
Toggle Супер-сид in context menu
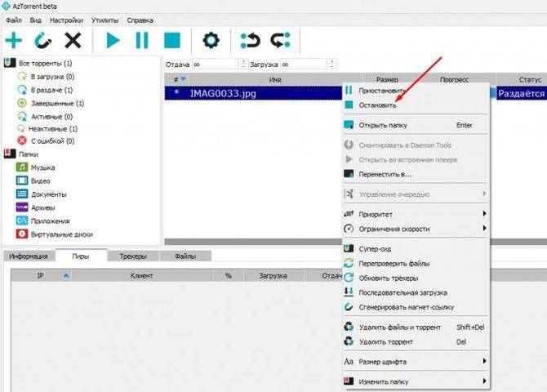[x=416, y=248]
